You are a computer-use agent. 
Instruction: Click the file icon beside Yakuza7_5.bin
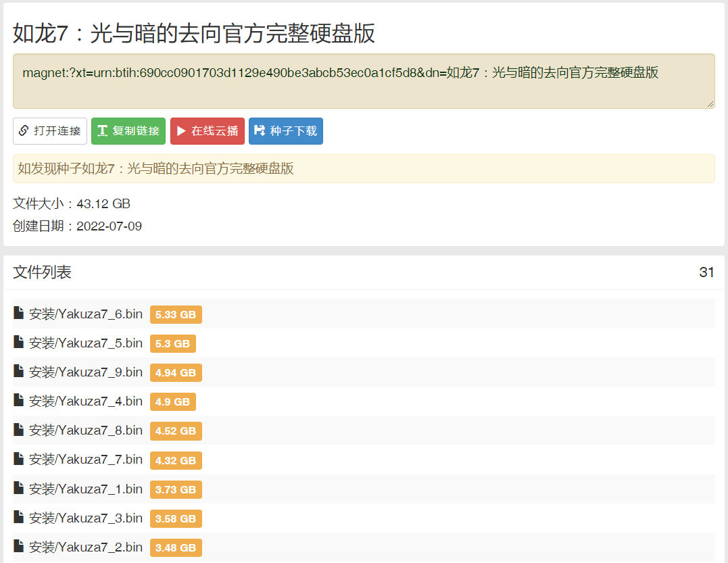[18, 342]
